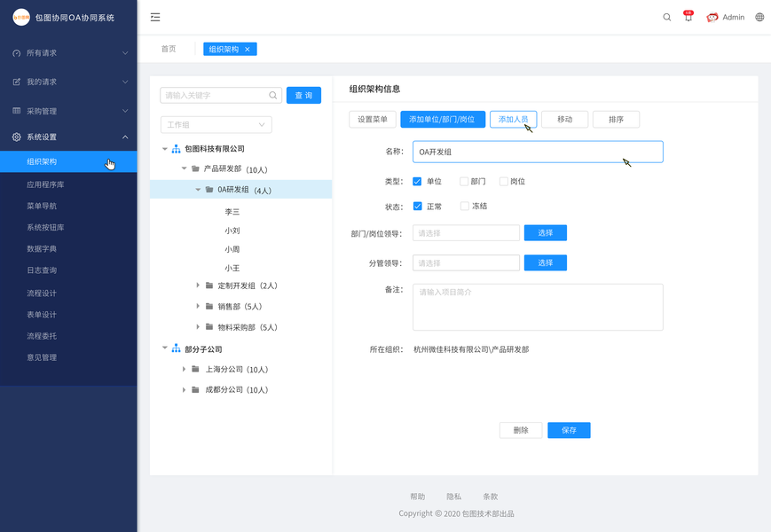This screenshot has height=532, width=771.
Task: Collapse 包图科技有限公司 tree node arrow
Action: [x=165, y=149]
